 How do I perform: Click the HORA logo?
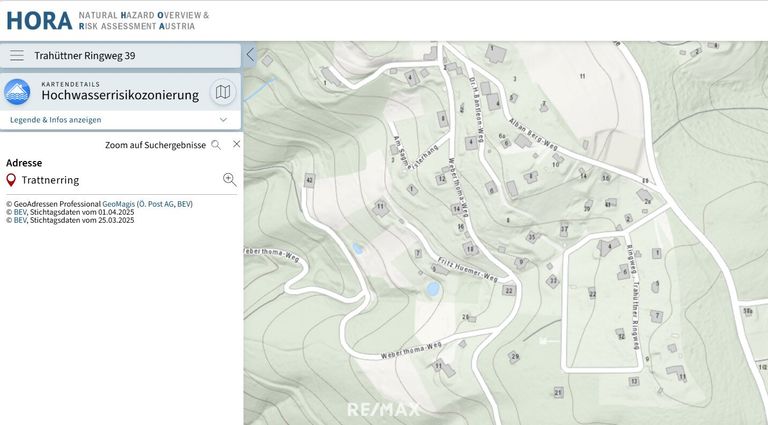pyautogui.click(x=38, y=19)
